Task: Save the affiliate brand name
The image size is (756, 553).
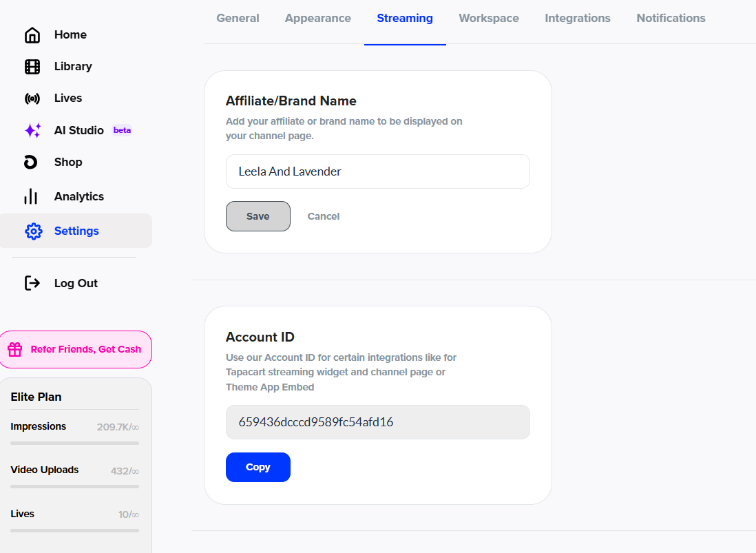Action: (258, 216)
